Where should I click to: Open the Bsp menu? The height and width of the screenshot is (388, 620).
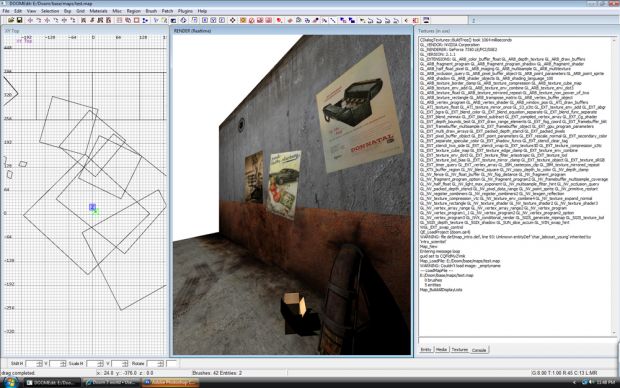[68, 11]
